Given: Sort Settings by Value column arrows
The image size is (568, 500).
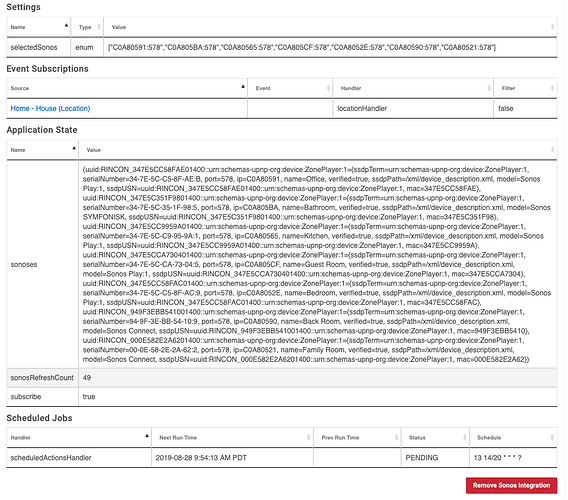Looking at the screenshot, I should (552, 27).
